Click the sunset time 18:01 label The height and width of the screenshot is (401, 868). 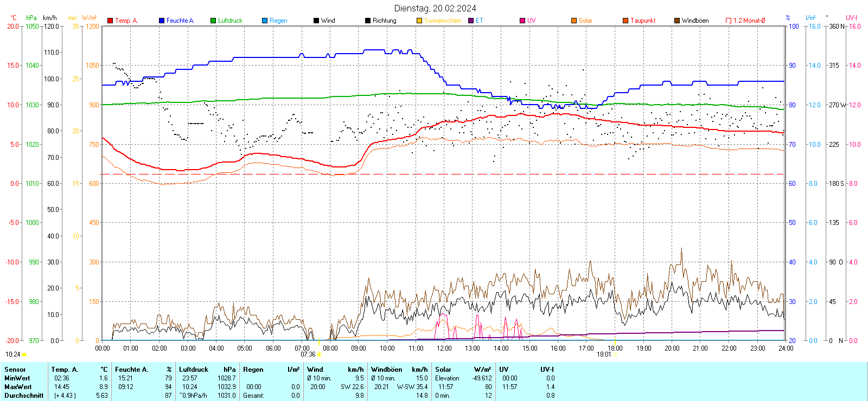(x=603, y=354)
